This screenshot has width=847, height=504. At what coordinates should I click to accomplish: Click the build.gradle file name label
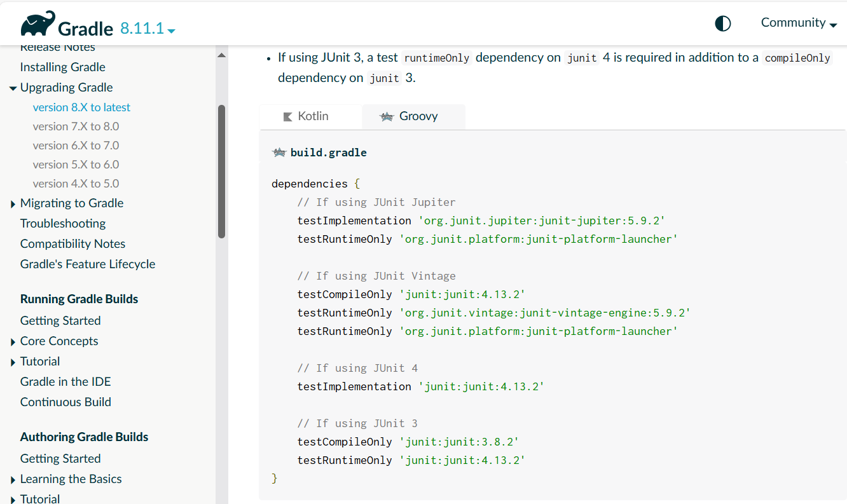328,153
